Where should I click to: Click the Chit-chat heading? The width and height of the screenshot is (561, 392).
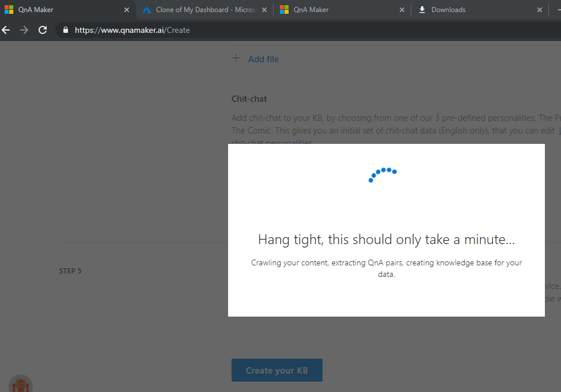point(249,99)
